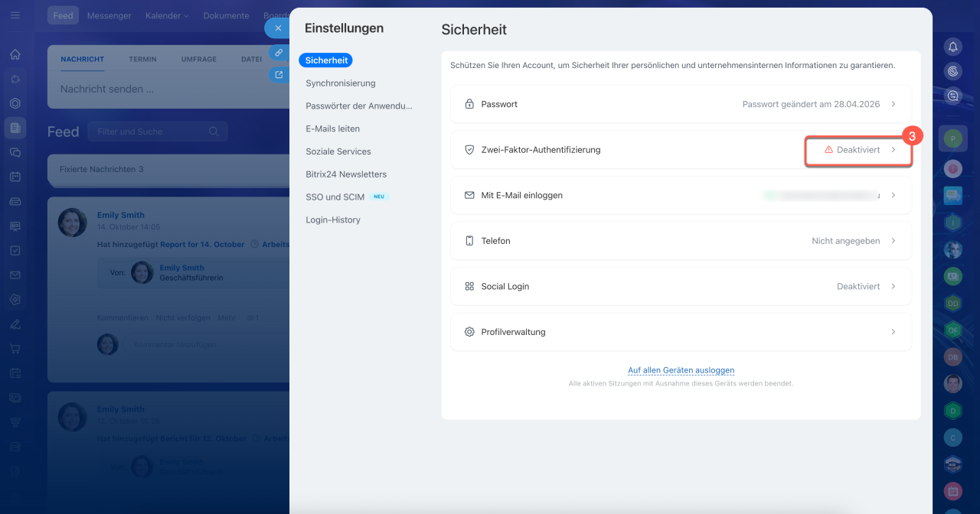Click the home icon in left sidebar
This screenshot has width=980, height=514.
point(15,55)
